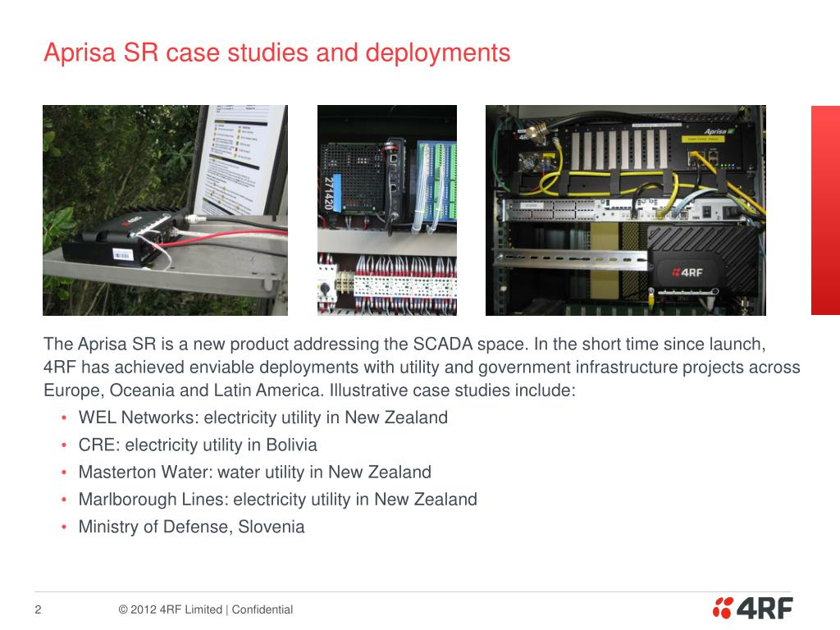Click 'WEL Networks: electricity utility in New Zealand'

coord(263,418)
